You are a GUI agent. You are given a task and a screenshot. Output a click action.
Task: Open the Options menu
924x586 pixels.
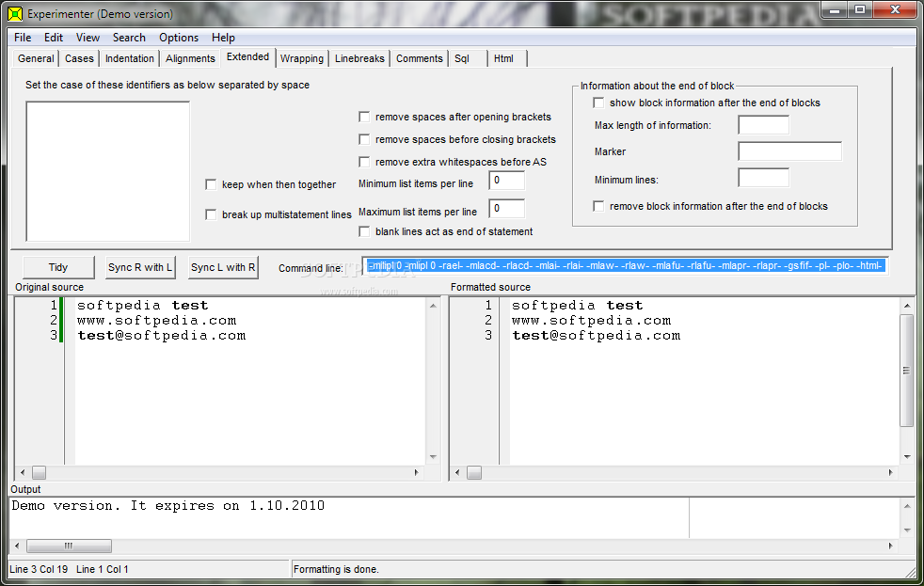pyautogui.click(x=179, y=38)
